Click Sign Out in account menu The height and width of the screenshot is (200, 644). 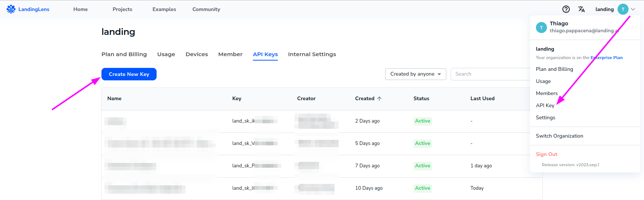point(547,154)
